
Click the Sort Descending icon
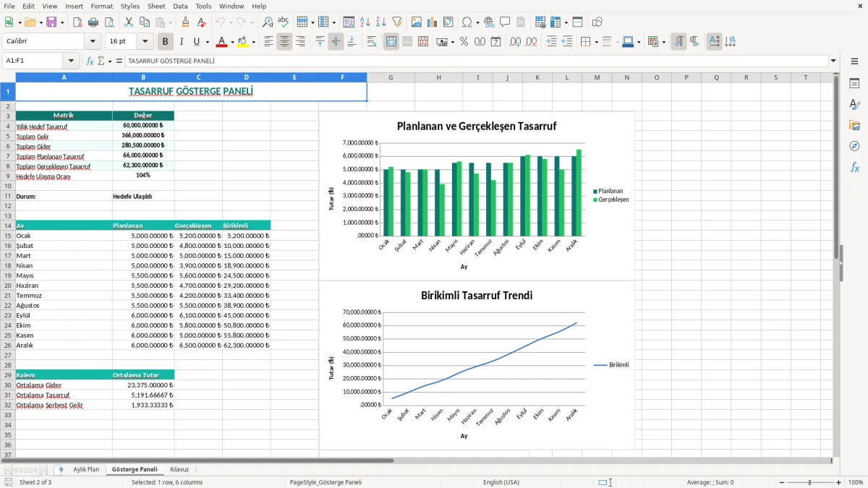click(x=380, y=22)
